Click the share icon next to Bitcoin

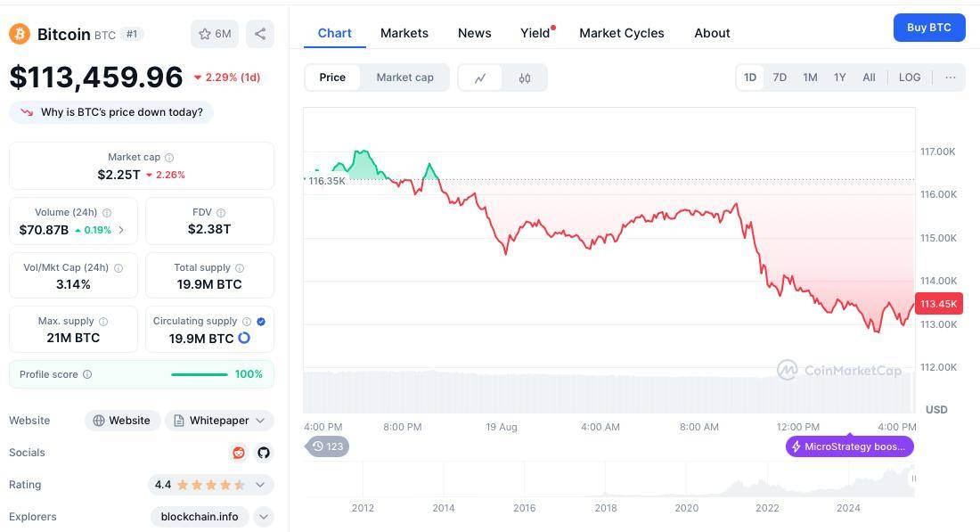click(x=260, y=34)
